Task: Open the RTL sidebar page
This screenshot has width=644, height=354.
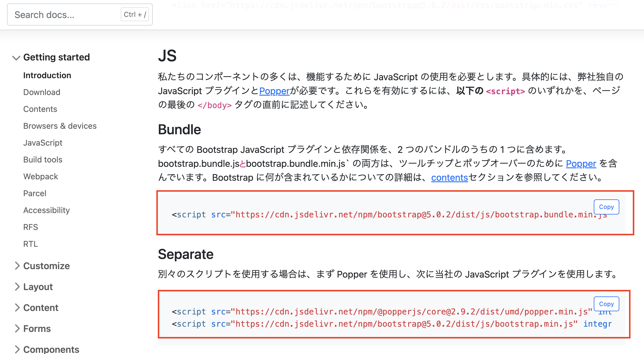Action: coord(30,244)
